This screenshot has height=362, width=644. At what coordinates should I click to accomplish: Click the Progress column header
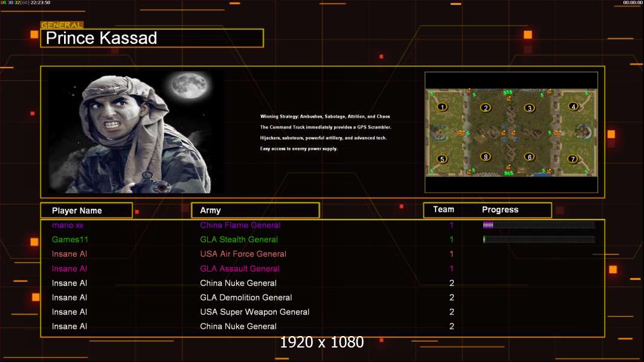[x=500, y=209]
